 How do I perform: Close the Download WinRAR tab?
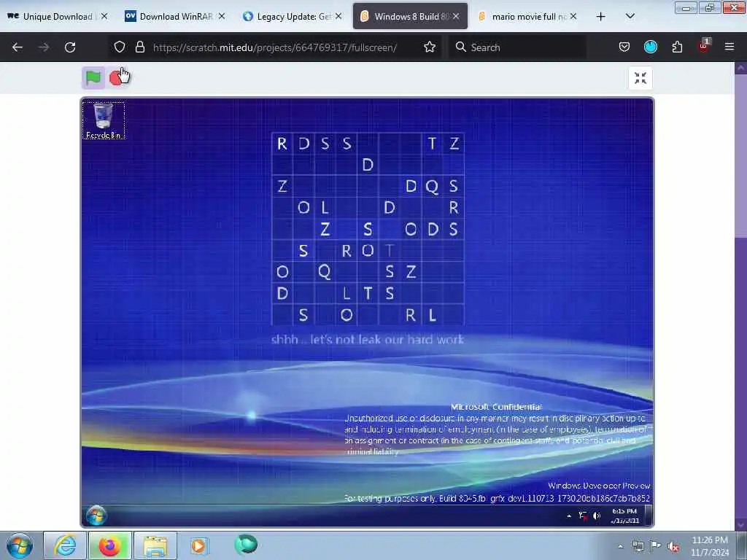click(222, 16)
